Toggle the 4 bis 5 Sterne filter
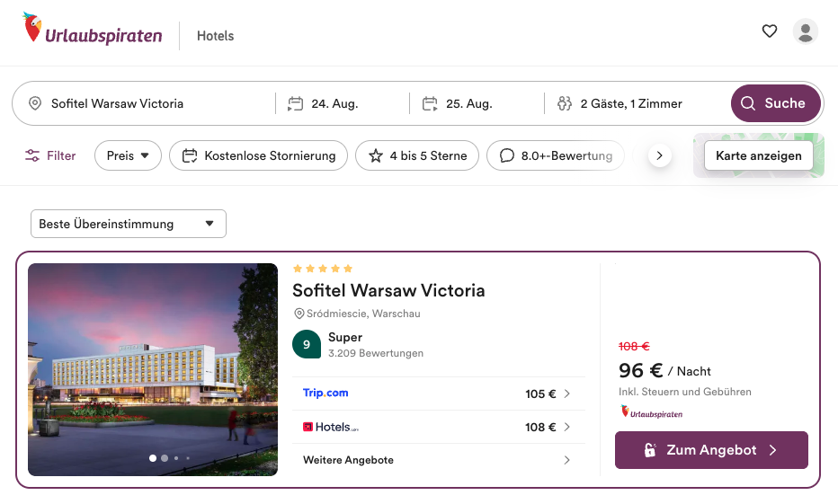The image size is (838, 504). tap(417, 155)
